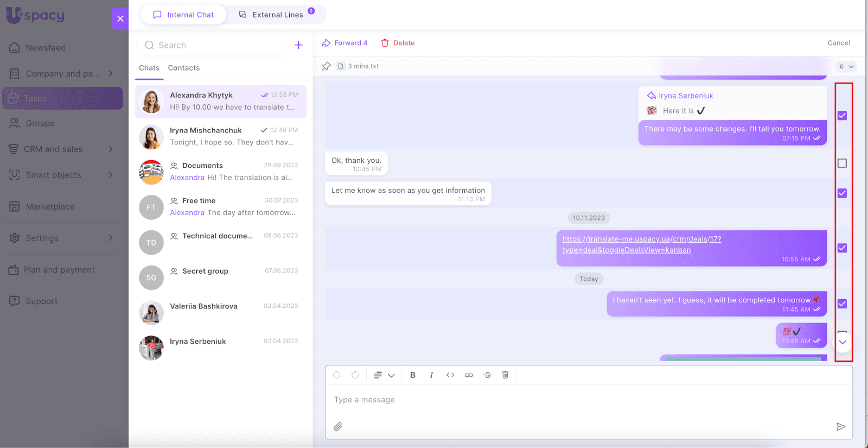Check the box for "Ok, thank you." message
Screen dimensions: 868x448
point(842,163)
